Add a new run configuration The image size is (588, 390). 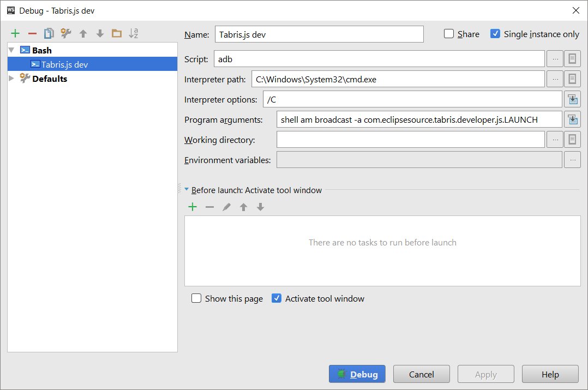pos(15,33)
